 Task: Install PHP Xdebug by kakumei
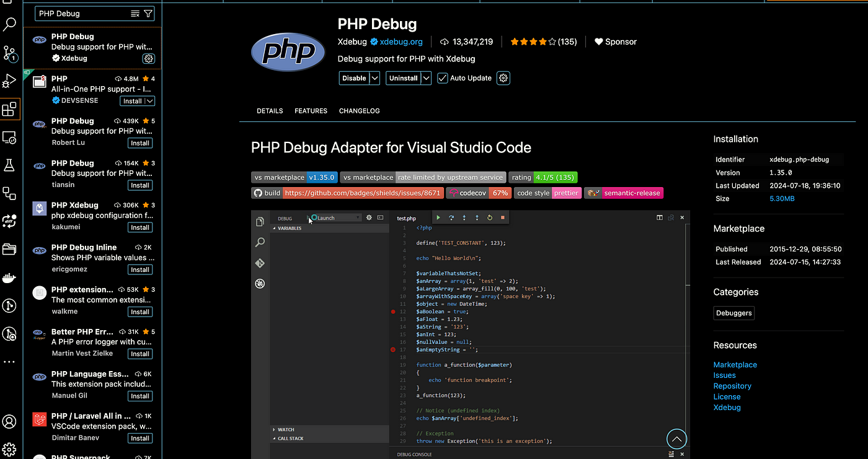[x=140, y=227]
